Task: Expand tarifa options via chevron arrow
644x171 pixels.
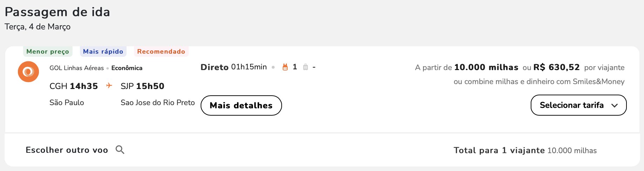Action: tap(614, 105)
